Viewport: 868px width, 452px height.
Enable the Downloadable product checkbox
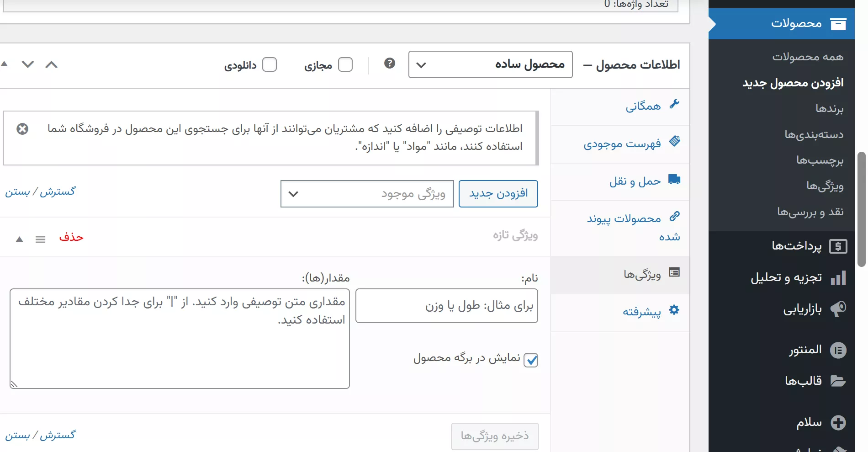[270, 64]
